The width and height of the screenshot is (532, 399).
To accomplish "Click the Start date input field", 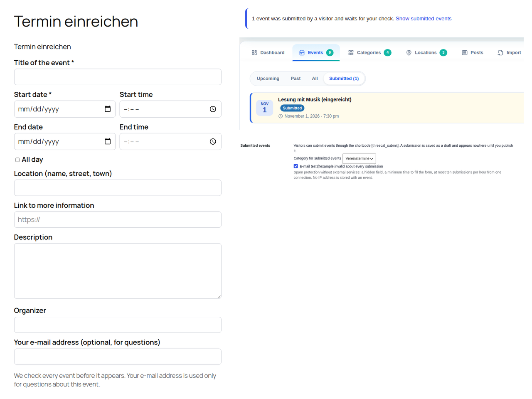I will pos(65,109).
